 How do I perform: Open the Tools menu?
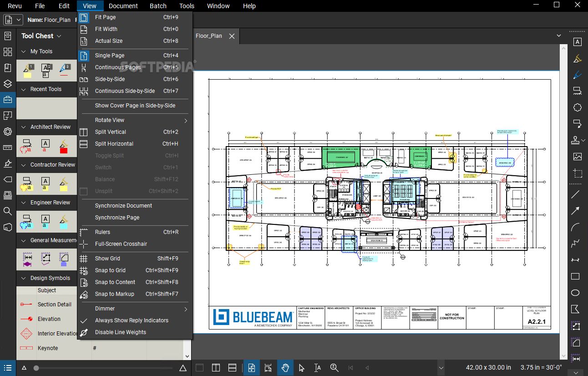point(187,6)
